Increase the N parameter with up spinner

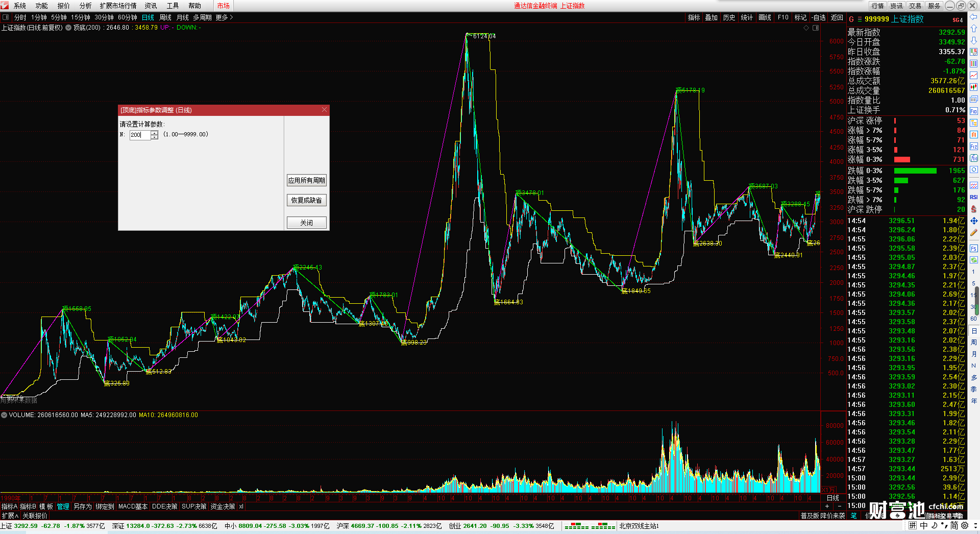click(154, 133)
